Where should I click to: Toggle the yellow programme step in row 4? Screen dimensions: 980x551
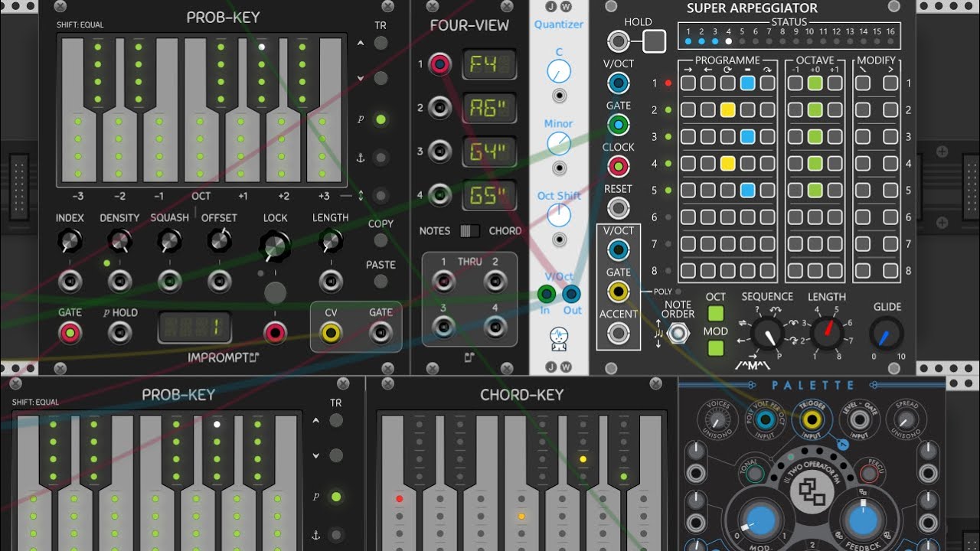[x=727, y=164]
